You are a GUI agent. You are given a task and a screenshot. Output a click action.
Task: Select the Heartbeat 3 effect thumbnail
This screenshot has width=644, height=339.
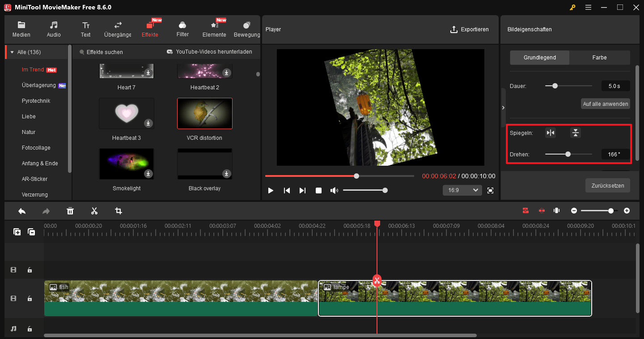click(x=127, y=113)
